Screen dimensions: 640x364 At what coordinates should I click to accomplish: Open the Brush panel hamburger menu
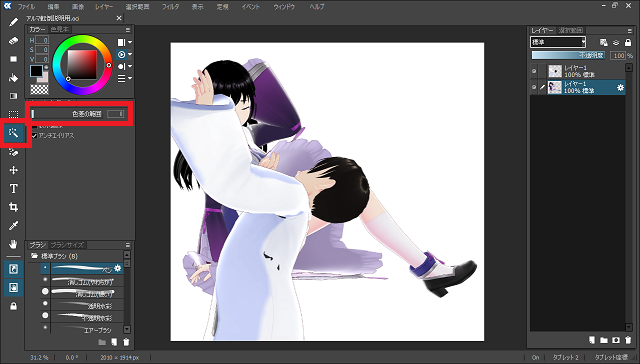pyautogui.click(x=128, y=245)
